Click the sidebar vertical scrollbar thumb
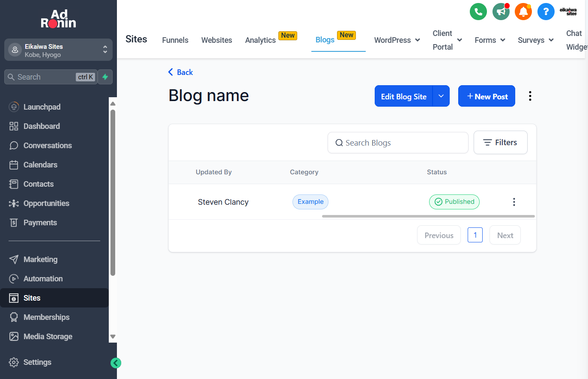 pyautogui.click(x=113, y=193)
